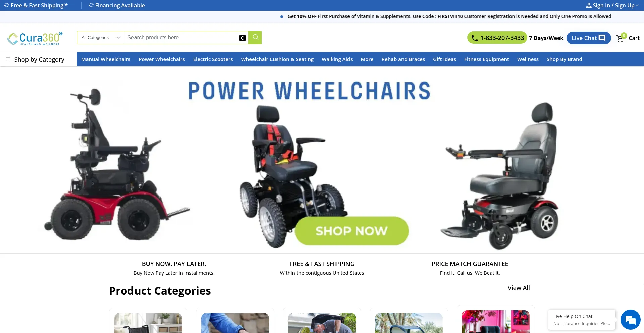
Task: Focus the Search products here field
Action: tap(181, 38)
